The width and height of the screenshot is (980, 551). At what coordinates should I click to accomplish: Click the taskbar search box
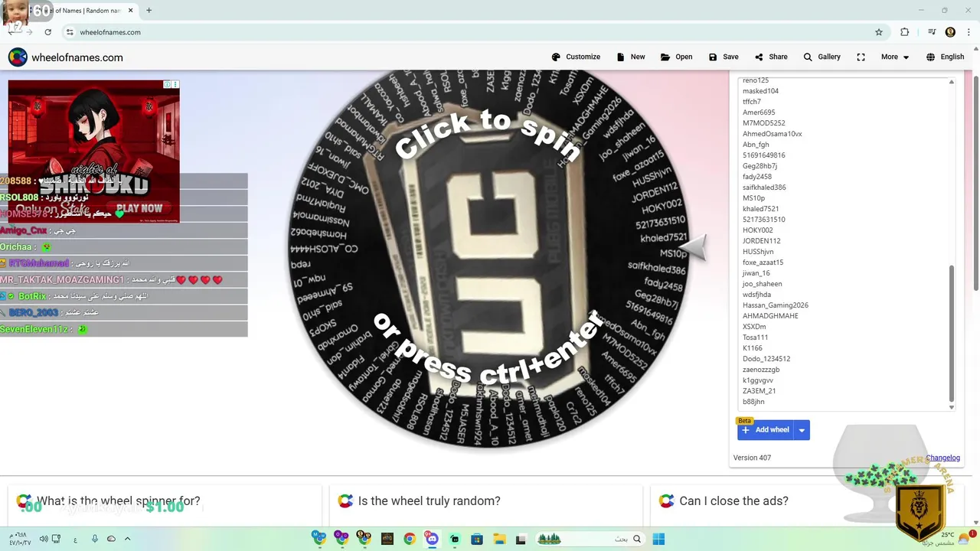coord(590,539)
